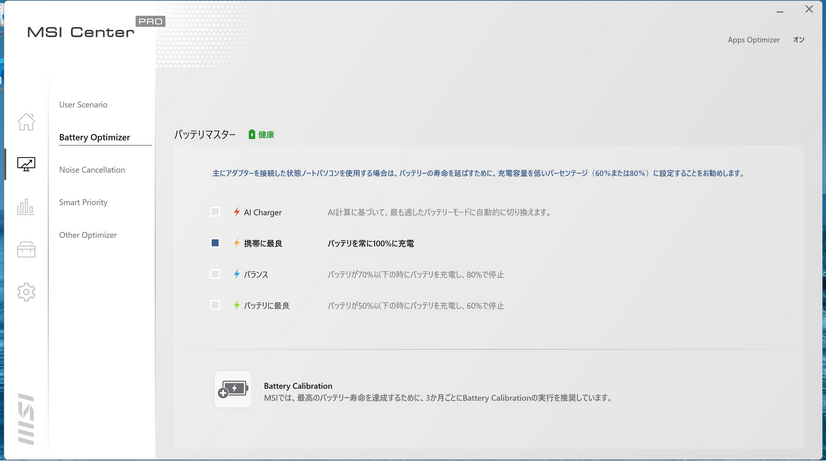The width and height of the screenshot is (826, 461).
Task: Click the AI Charger label text
Action: point(262,212)
